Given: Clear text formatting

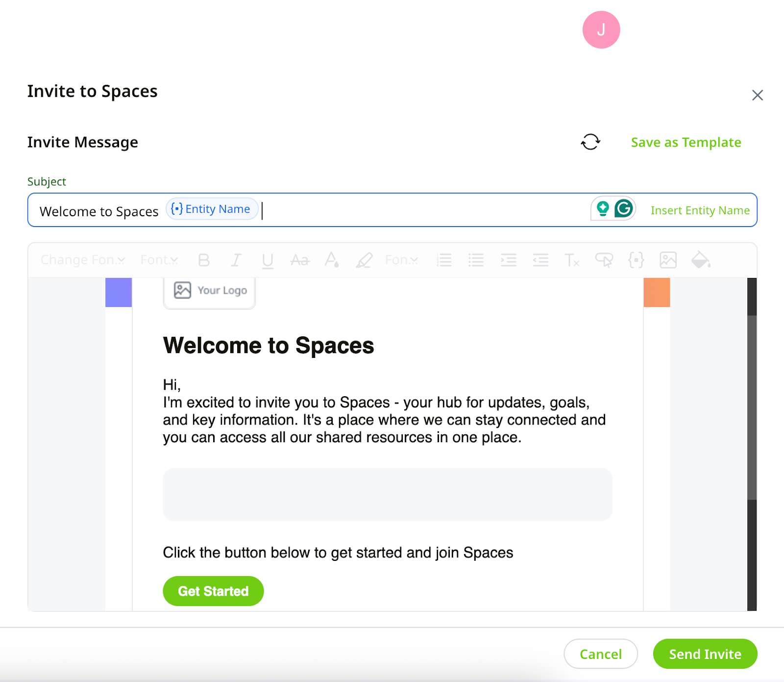Looking at the screenshot, I should click(x=572, y=260).
